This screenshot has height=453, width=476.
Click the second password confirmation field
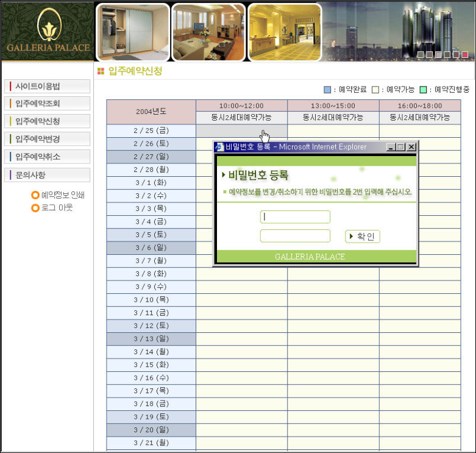[295, 236]
